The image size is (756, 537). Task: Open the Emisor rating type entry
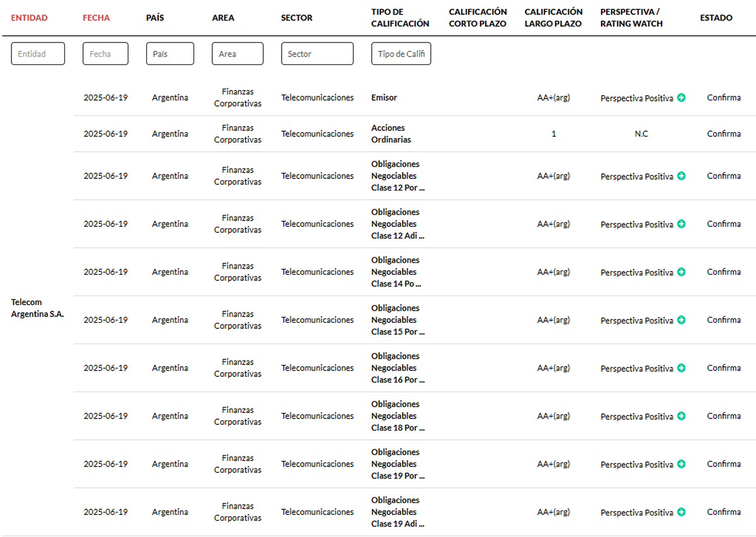(x=384, y=98)
